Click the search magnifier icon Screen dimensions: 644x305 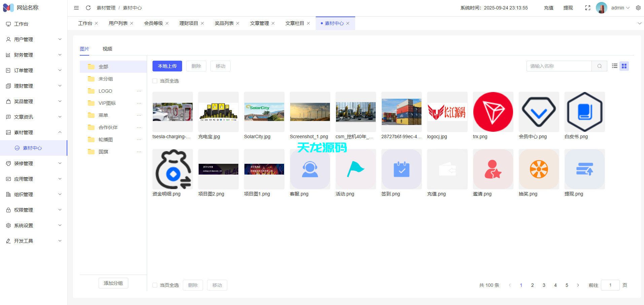tap(599, 66)
